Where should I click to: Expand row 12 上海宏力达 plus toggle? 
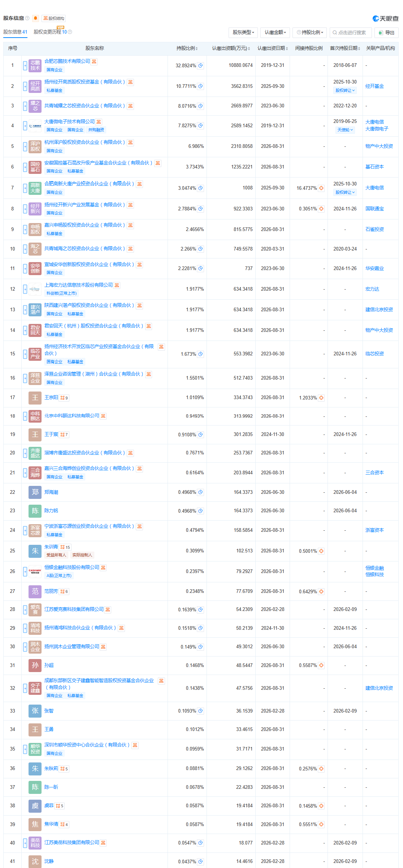click(x=25, y=289)
